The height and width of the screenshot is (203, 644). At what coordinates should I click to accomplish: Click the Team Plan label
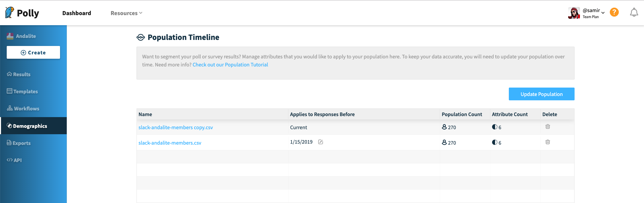(x=591, y=17)
